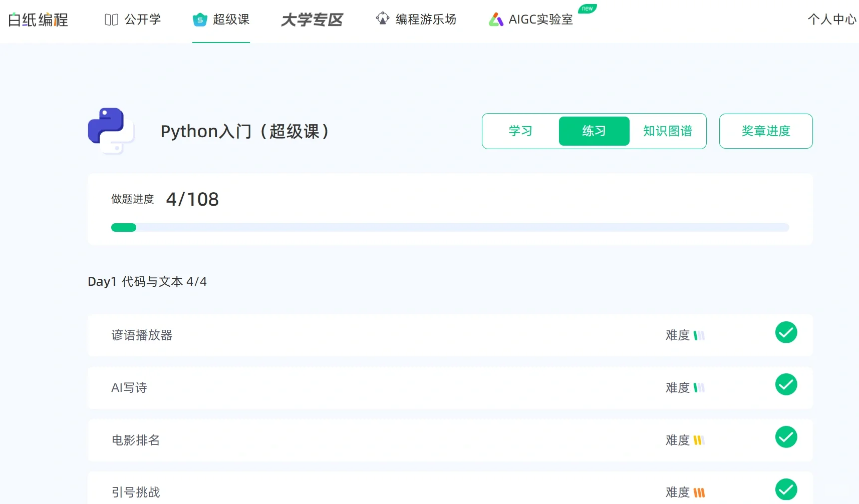Image resolution: width=859 pixels, height=504 pixels.
Task: Click the 编程游乐场 rocket icon
Action: (383, 19)
